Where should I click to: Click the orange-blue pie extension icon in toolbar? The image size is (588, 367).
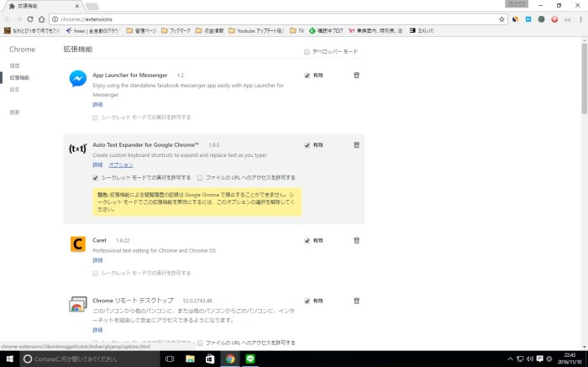[515, 19]
